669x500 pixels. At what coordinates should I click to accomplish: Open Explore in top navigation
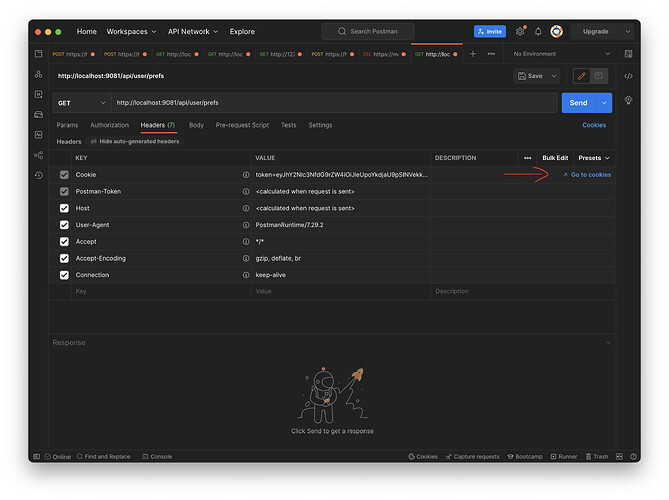click(242, 32)
